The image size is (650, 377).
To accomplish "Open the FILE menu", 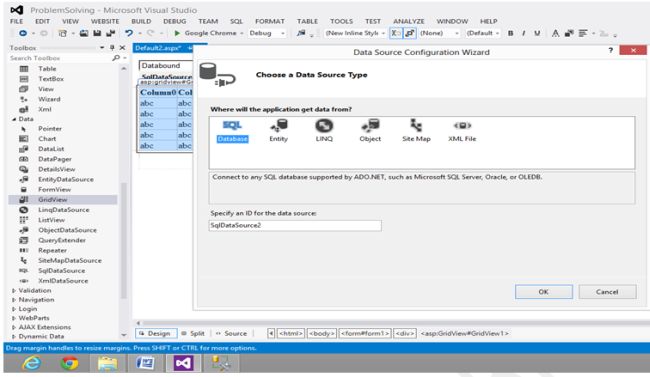I will [x=17, y=21].
